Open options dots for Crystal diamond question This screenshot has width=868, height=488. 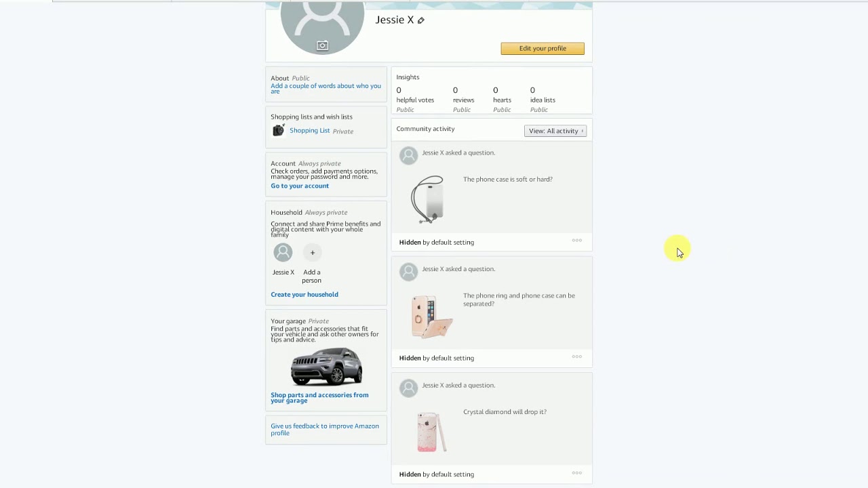[x=576, y=472]
